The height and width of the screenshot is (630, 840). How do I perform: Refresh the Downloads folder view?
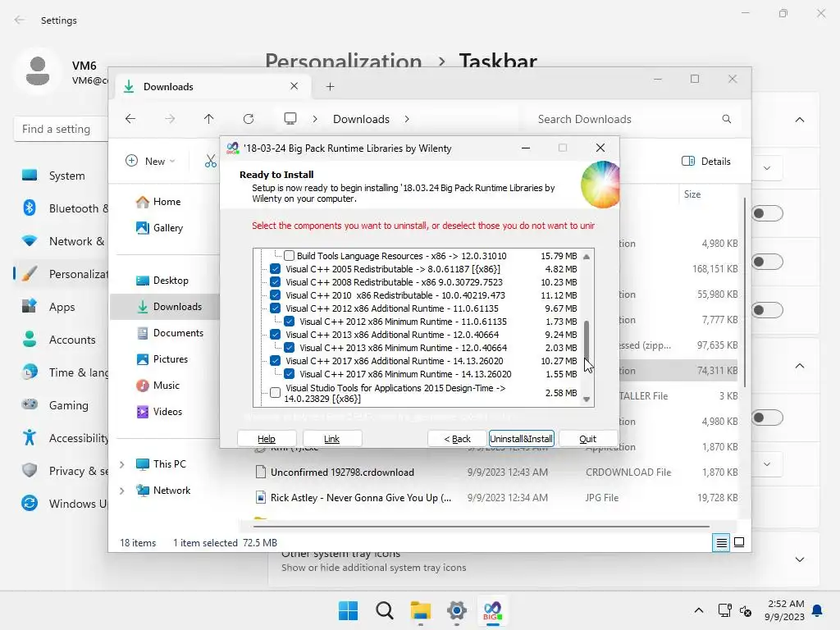[249, 119]
